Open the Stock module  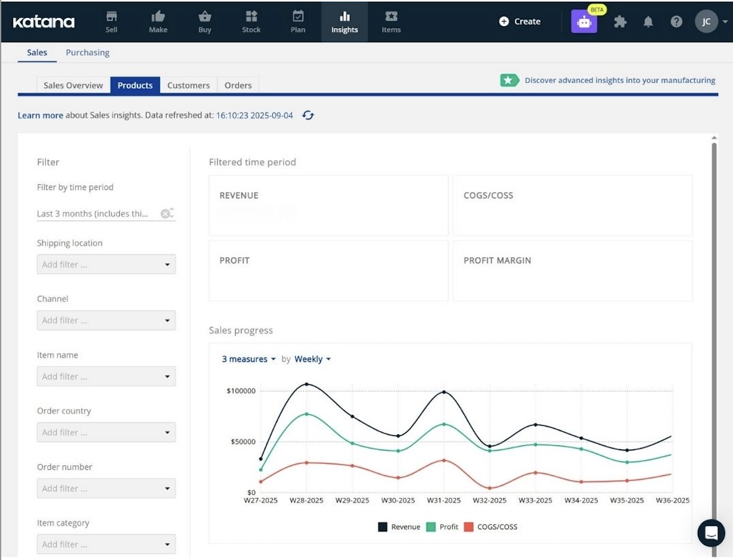(251, 21)
